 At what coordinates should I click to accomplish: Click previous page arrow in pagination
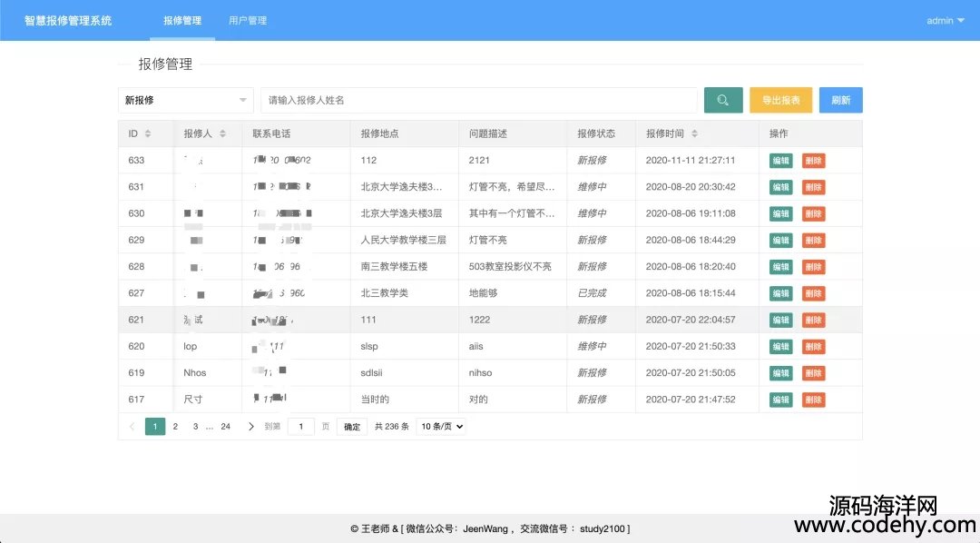click(x=132, y=427)
